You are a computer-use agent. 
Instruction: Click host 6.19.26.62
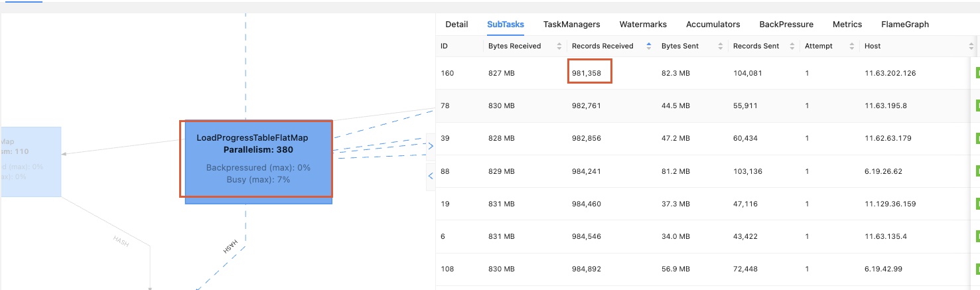click(883, 171)
